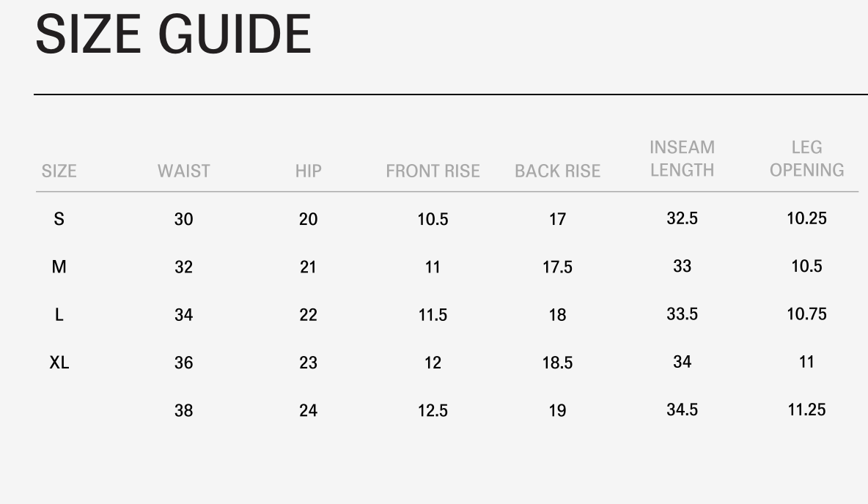
Task: Click waist value 38 in last row
Action: point(183,410)
